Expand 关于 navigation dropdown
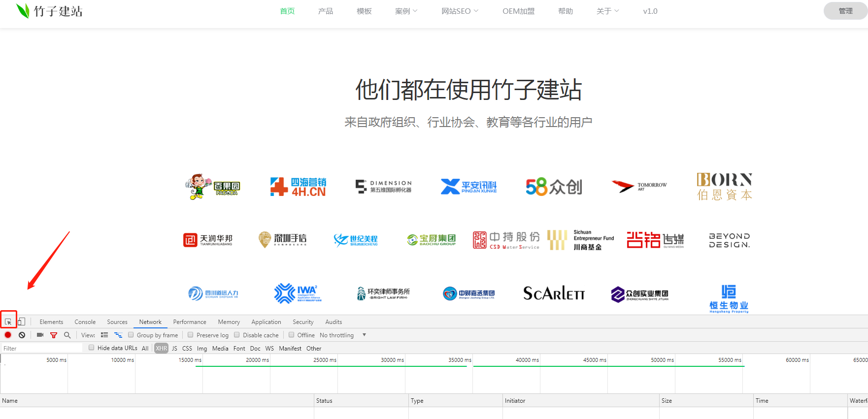868x419 pixels. tap(607, 11)
